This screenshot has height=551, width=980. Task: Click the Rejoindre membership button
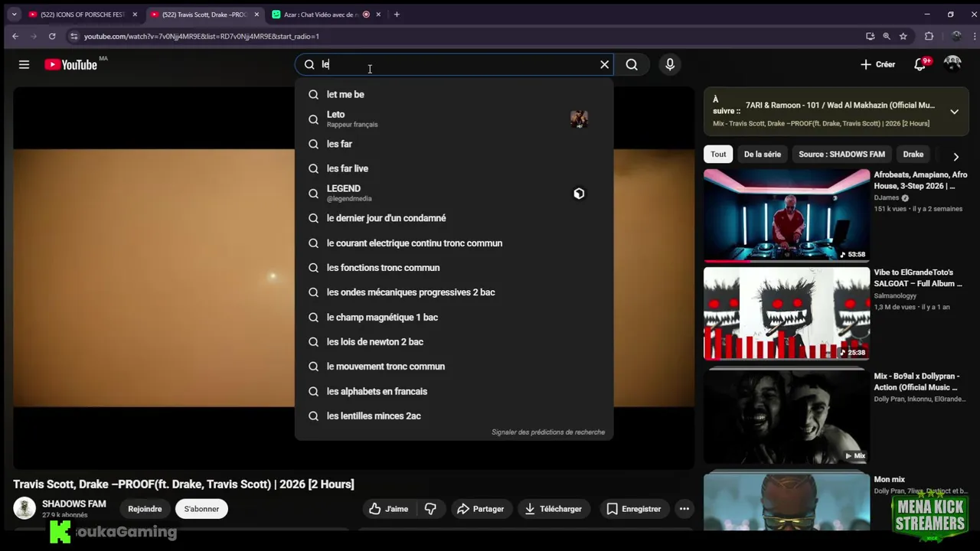pos(145,509)
